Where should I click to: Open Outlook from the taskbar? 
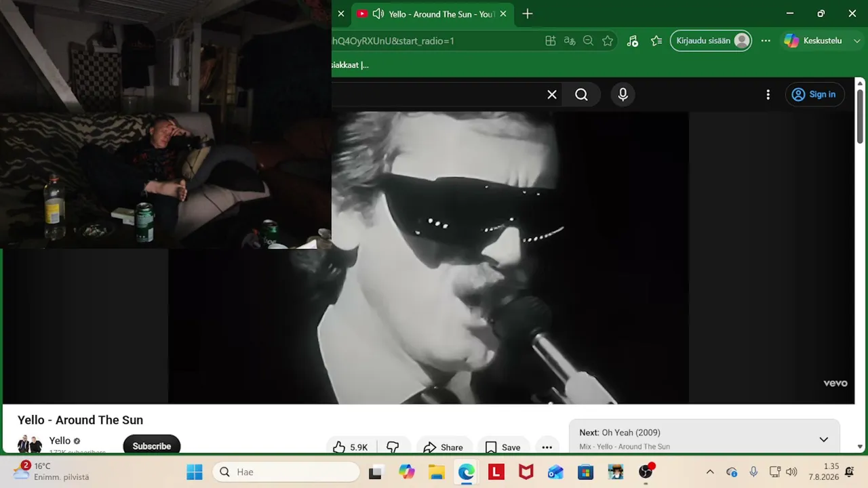556,472
